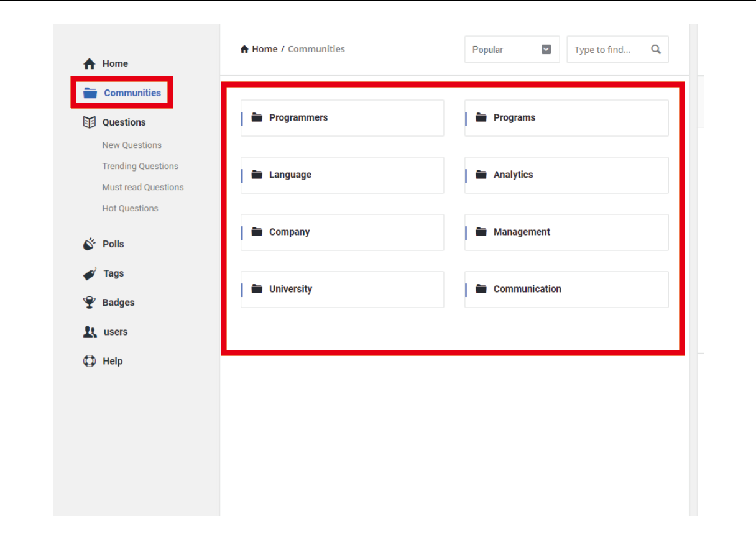Screen dimensions: 756x540
Task: Click the folder icon beside Programmers
Action: 257,117
